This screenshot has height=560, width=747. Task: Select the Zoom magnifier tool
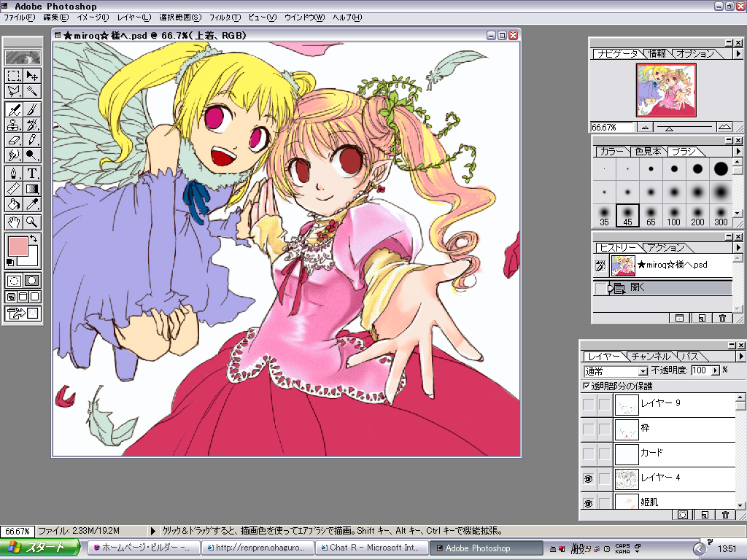(x=31, y=222)
